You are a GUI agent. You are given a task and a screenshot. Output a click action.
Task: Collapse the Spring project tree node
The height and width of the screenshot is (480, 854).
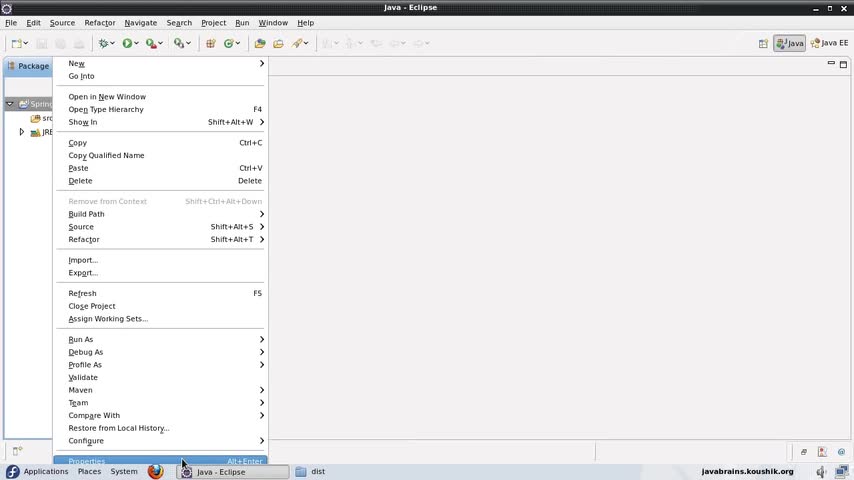coord(10,104)
